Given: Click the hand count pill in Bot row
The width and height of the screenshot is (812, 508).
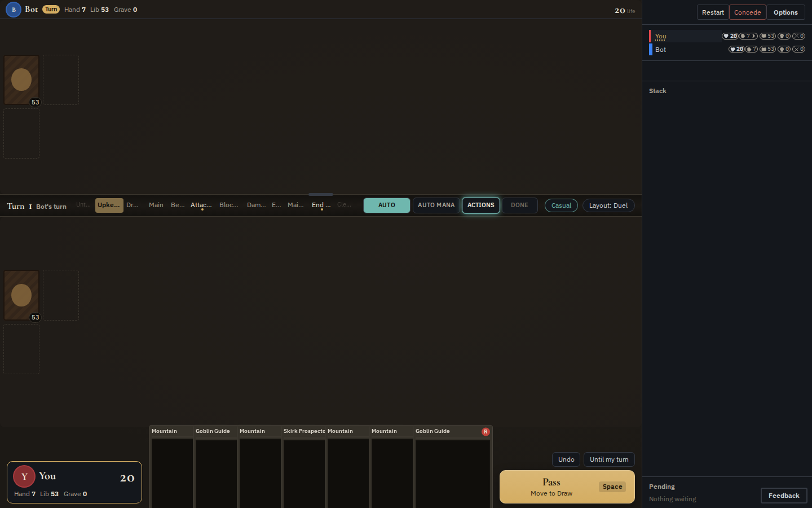Looking at the screenshot, I should pos(752,49).
